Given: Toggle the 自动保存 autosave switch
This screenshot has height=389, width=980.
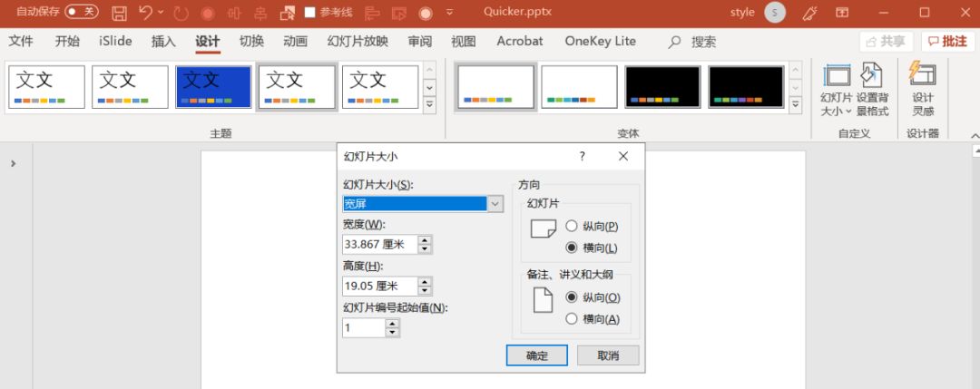Looking at the screenshot, I should click(x=82, y=12).
